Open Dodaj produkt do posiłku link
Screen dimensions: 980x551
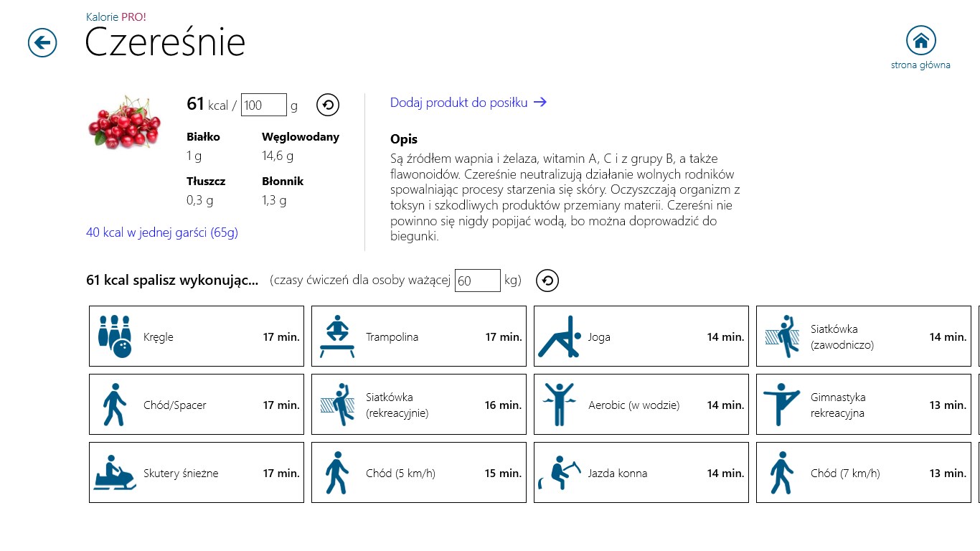click(x=468, y=103)
